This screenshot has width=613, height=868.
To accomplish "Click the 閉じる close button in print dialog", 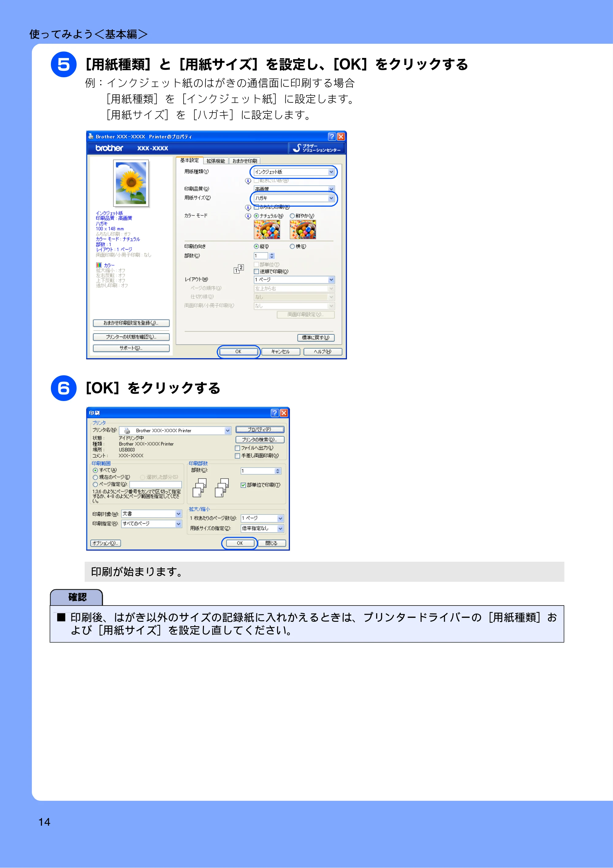I will (271, 543).
